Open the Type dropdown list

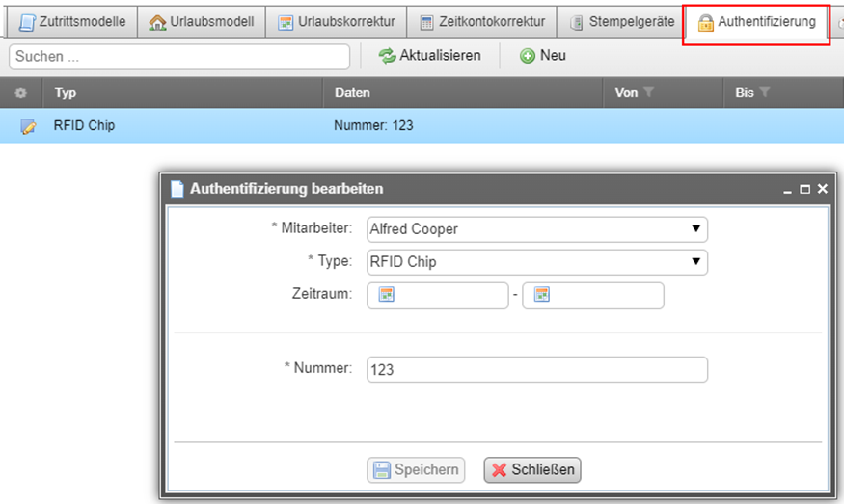695,262
